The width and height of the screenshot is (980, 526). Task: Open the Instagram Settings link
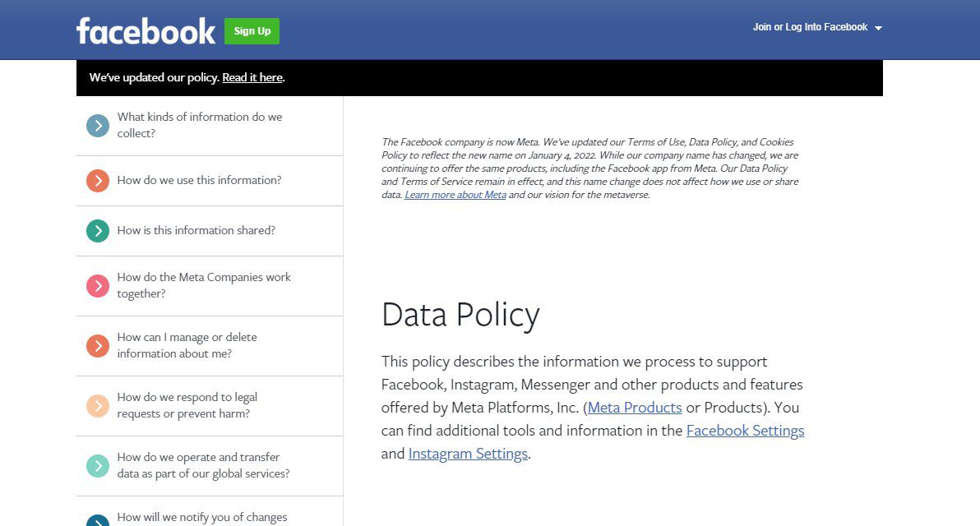pos(468,454)
